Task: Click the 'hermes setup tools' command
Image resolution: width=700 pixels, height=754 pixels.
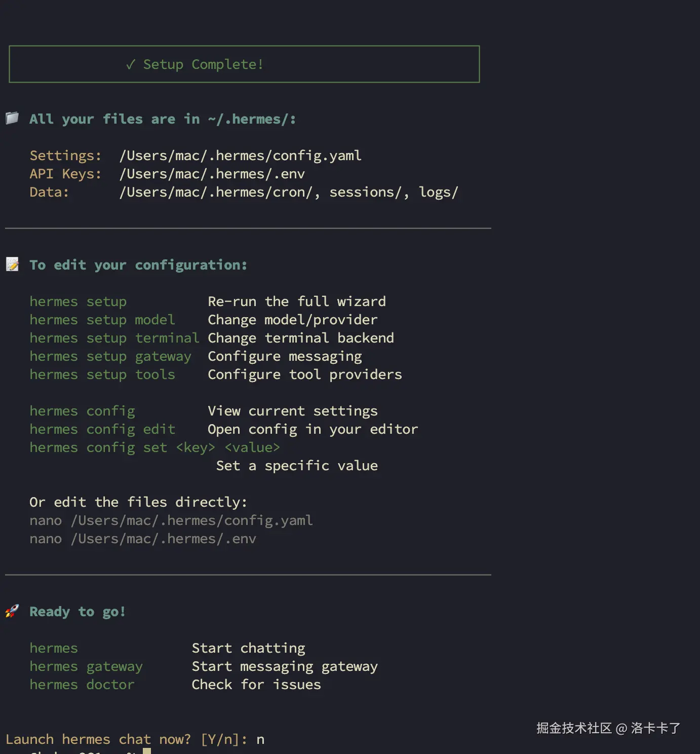Action: pos(102,374)
